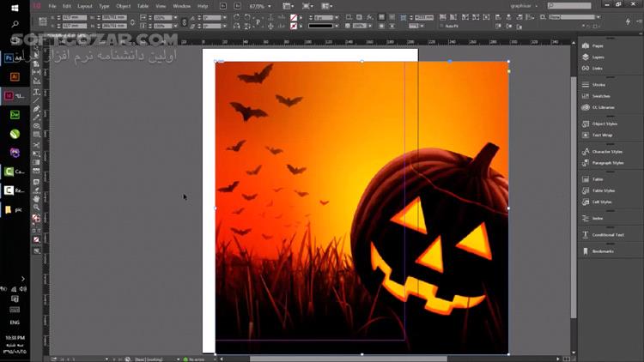Open the Object menu
The width and height of the screenshot is (644, 362).
(123, 6)
